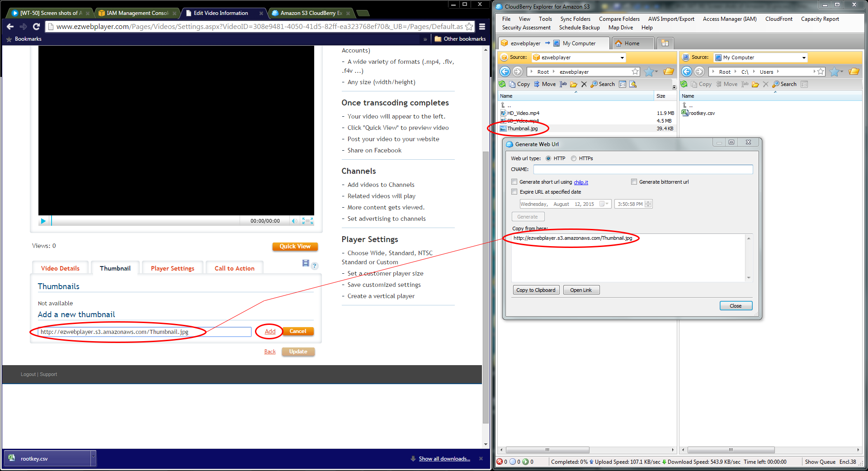
Task: Expand the Root breadcrumb arrow in the ezwebplayer path
Action: [554, 71]
